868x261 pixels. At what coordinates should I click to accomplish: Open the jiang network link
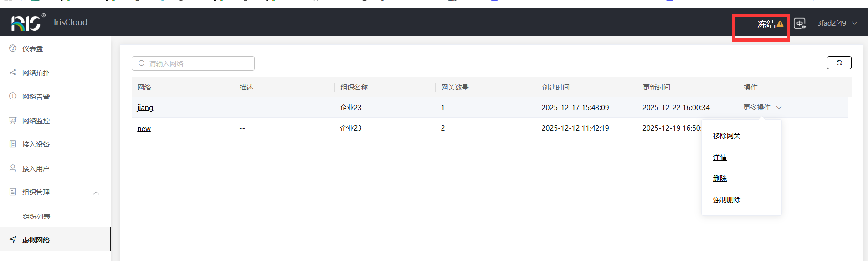(x=145, y=108)
